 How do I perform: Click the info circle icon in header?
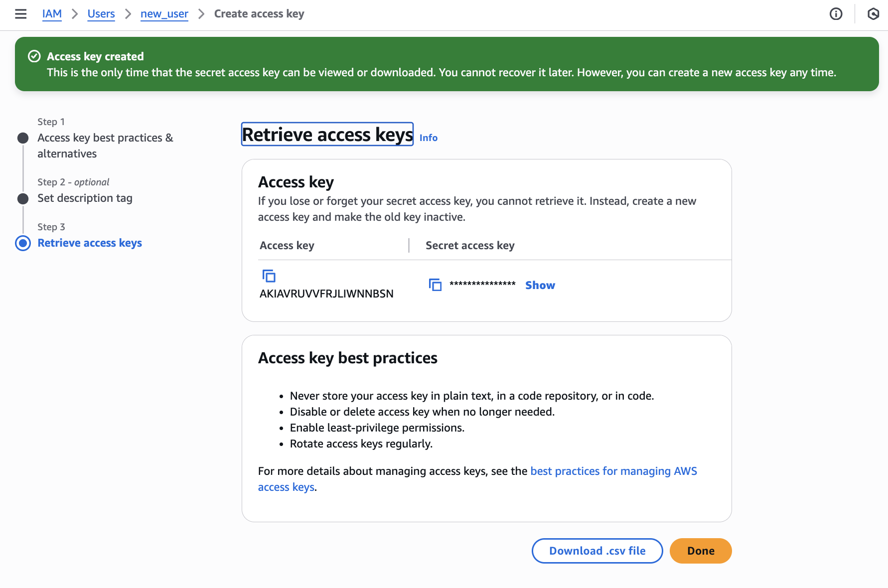(836, 14)
